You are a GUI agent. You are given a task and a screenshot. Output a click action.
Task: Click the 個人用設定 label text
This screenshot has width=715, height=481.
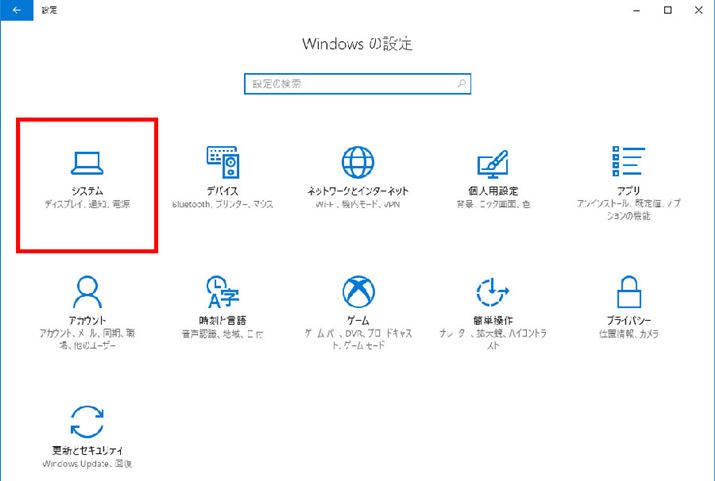pos(493,191)
